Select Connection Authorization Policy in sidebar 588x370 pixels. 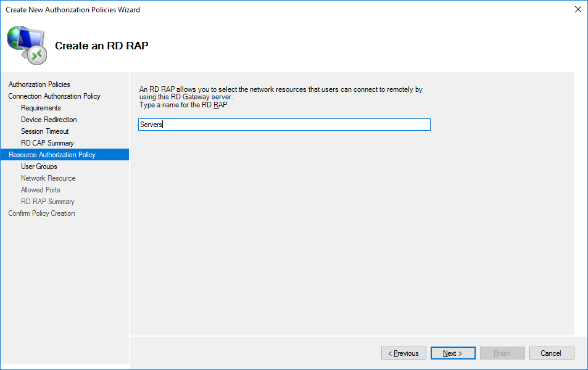[54, 96]
